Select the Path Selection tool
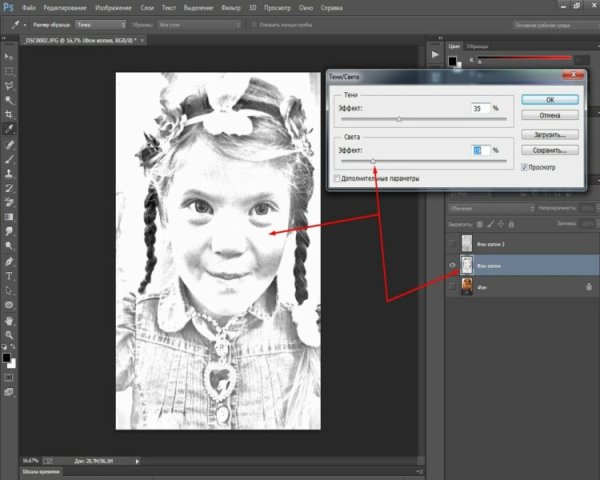This screenshot has height=480, width=600. (x=9, y=291)
